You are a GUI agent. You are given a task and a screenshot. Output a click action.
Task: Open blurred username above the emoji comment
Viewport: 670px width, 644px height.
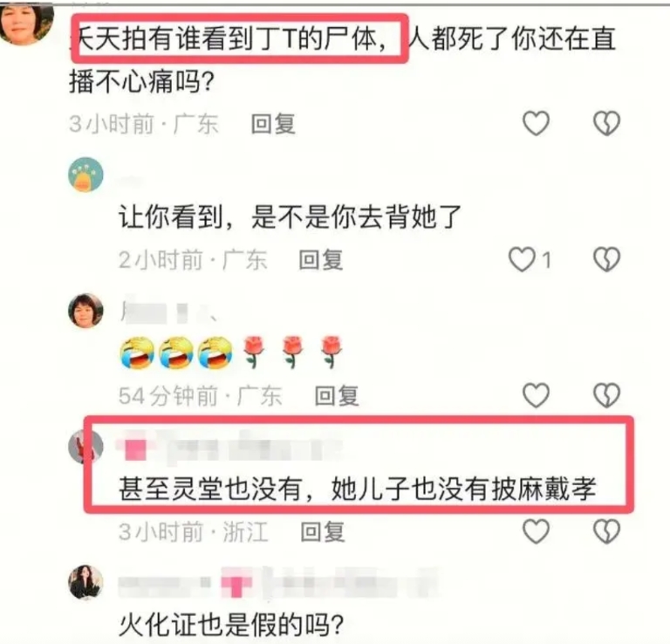point(168,311)
